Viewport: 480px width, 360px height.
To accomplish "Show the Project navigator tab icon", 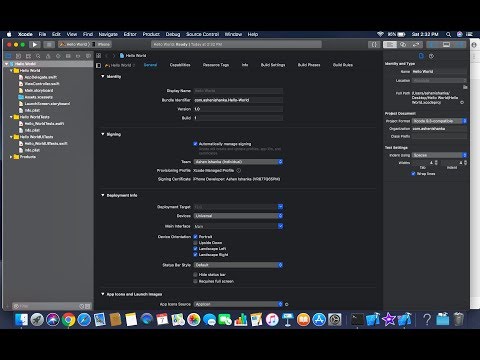I will [x=9, y=56].
